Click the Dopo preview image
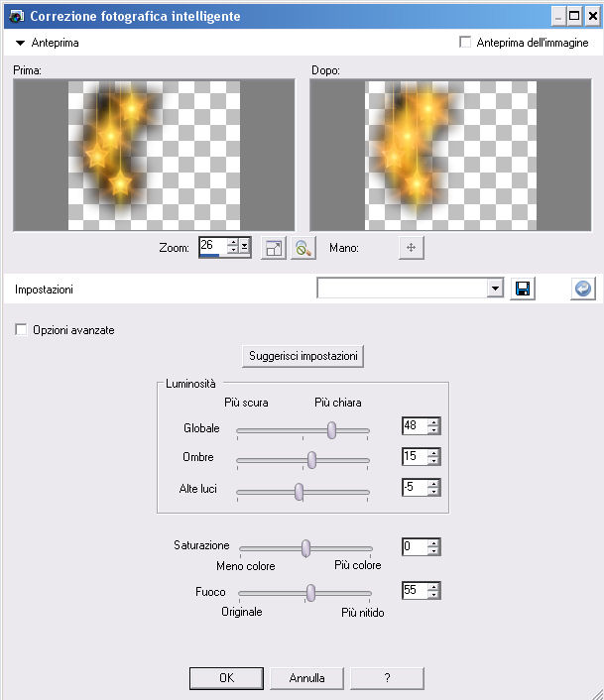 coord(450,155)
